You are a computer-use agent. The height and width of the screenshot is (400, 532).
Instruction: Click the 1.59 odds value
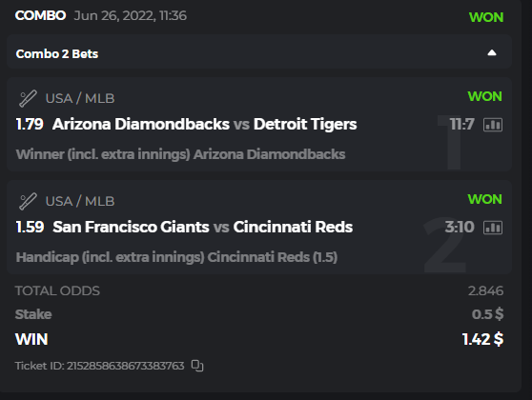tap(30, 227)
